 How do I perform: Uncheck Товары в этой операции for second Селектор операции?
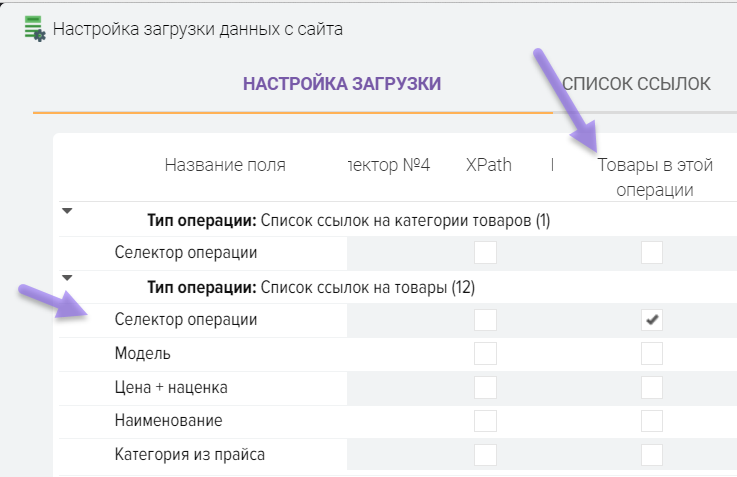pyautogui.click(x=652, y=320)
